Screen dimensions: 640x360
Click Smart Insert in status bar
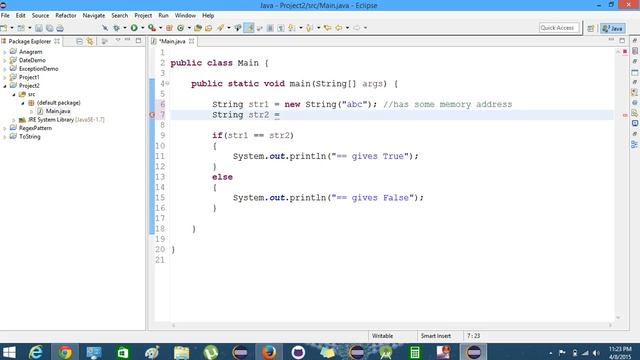coord(436,336)
